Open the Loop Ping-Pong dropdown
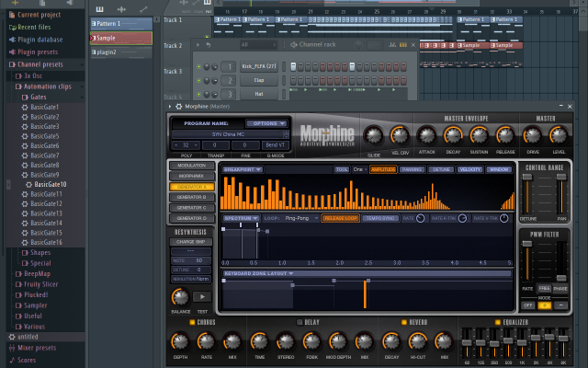 (x=301, y=218)
